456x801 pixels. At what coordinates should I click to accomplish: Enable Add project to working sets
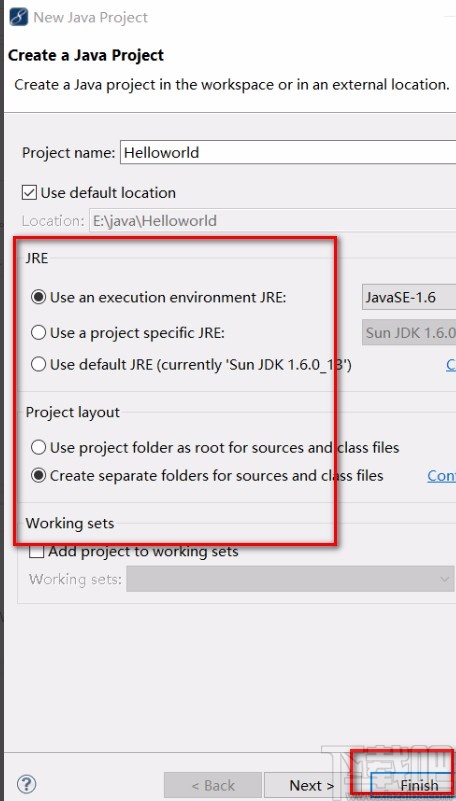pos(36,552)
